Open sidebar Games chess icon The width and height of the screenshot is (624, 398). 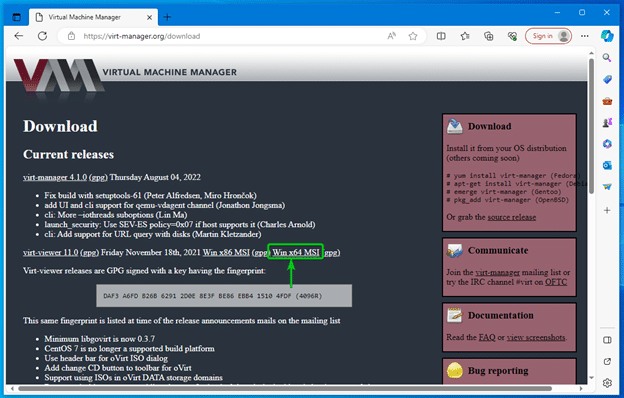(607, 123)
